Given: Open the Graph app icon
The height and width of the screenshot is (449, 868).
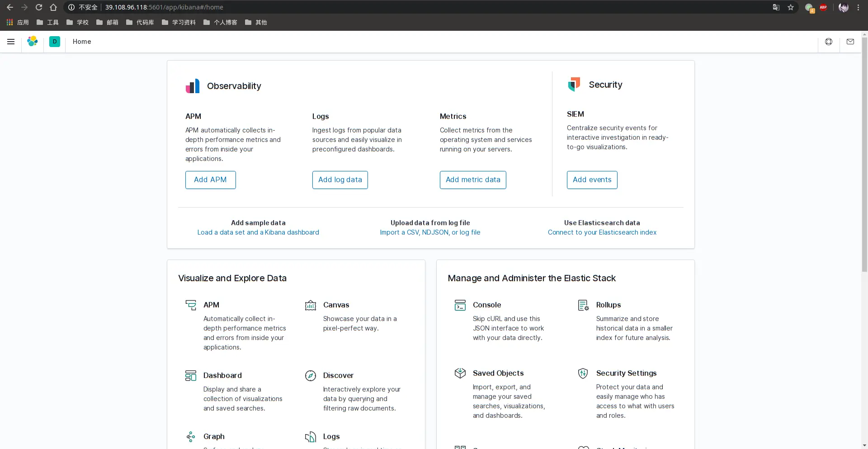Looking at the screenshot, I should point(191,437).
